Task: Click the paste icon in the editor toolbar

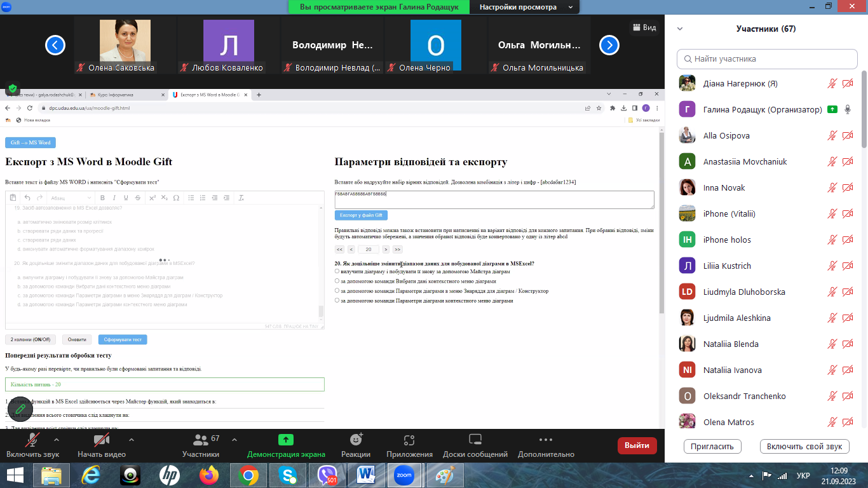Action: 14,198
